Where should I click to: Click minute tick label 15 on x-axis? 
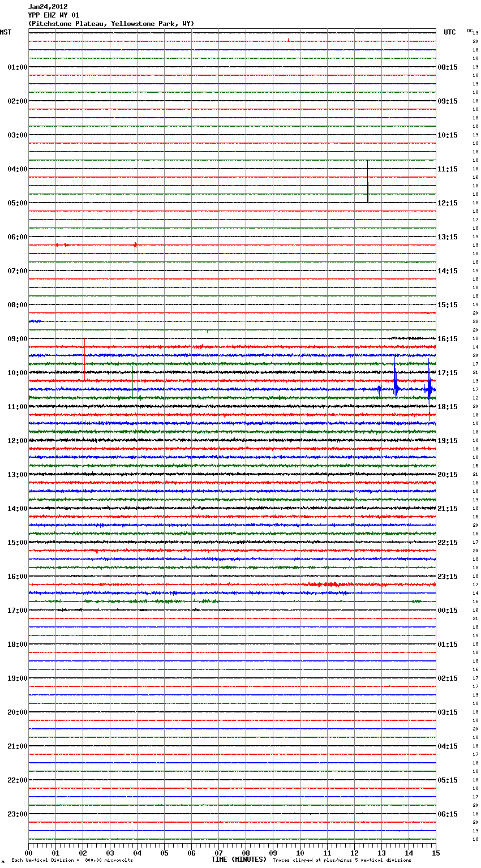436,853
